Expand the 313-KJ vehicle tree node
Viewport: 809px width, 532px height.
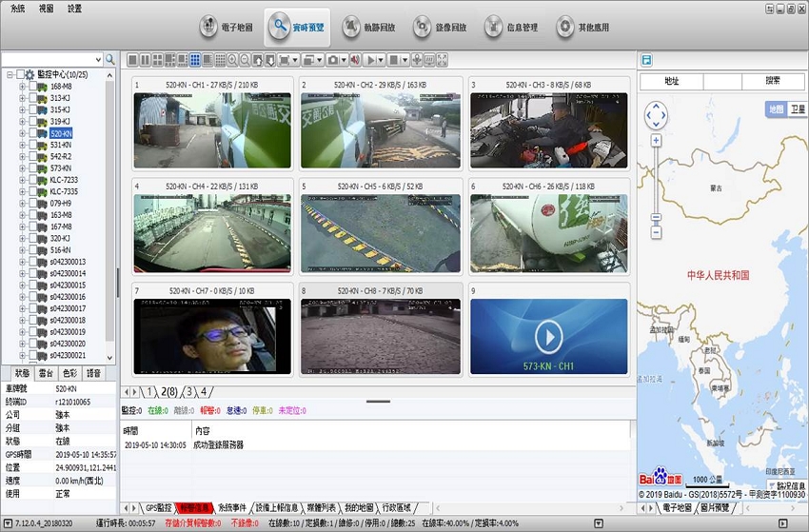(23, 98)
